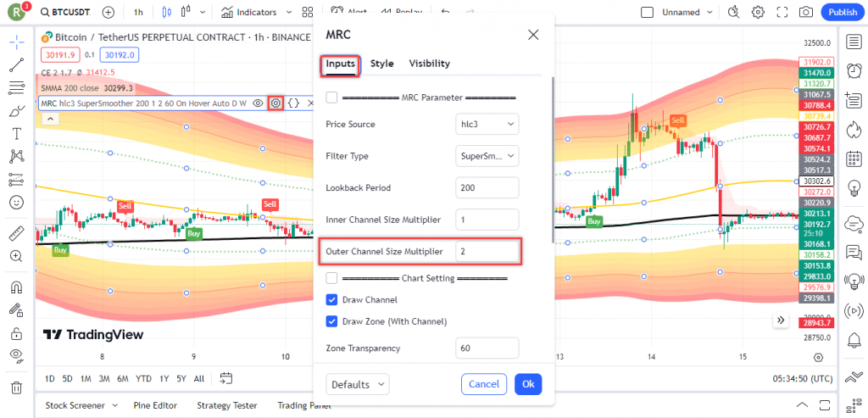Toggle the MRC Parameter header checkbox

coord(331,98)
